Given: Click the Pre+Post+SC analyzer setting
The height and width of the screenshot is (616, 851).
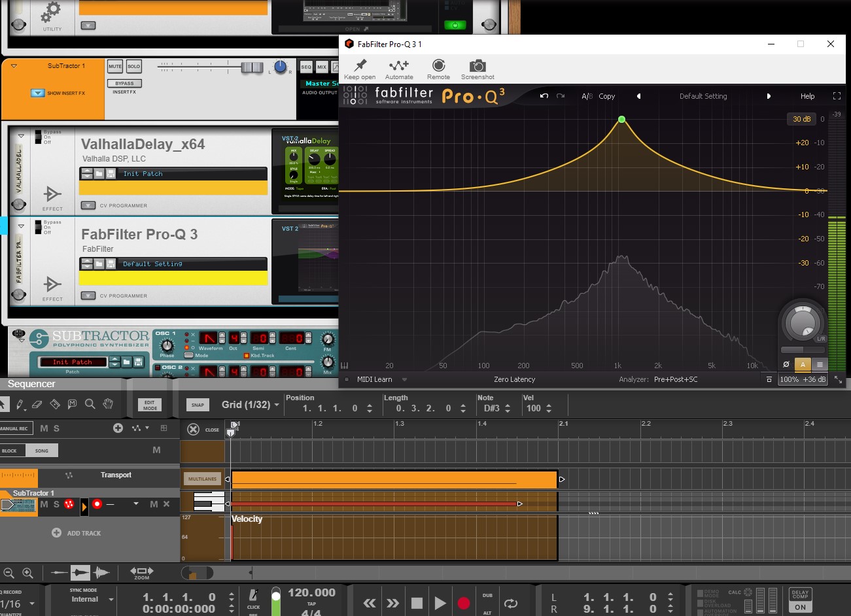Looking at the screenshot, I should 676,379.
